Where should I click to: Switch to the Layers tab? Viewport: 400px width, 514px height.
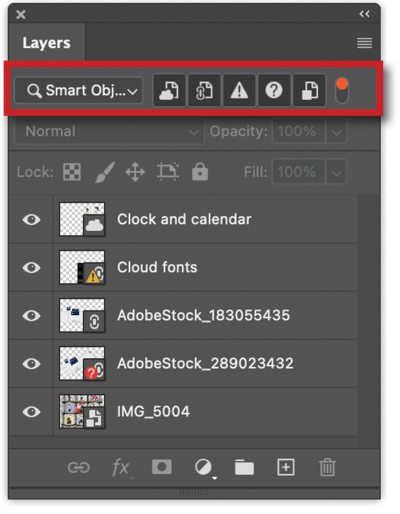point(46,43)
